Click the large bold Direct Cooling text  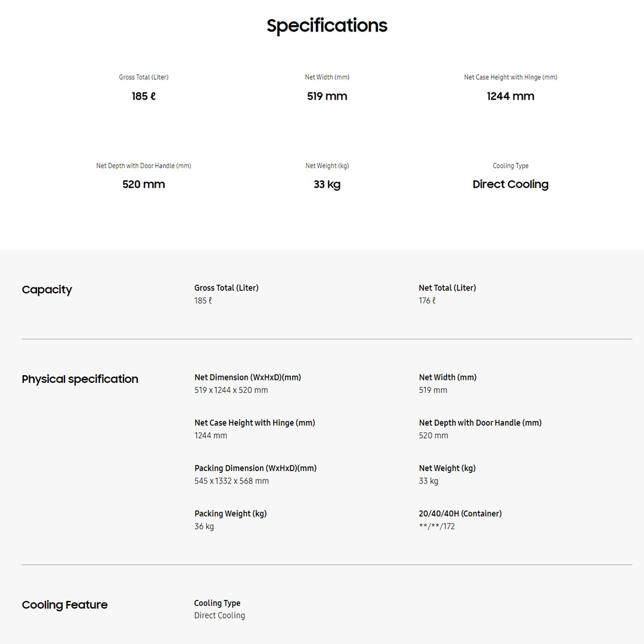[510, 184]
